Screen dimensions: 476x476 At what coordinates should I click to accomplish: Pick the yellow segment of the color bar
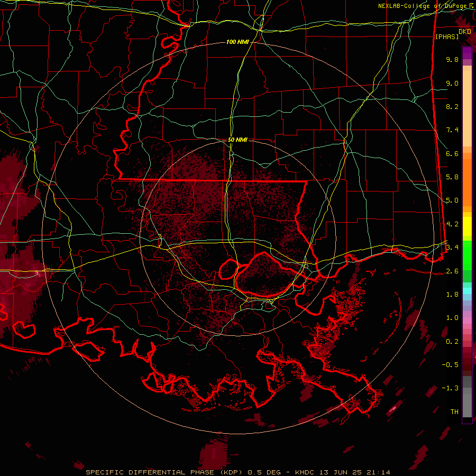(467, 226)
